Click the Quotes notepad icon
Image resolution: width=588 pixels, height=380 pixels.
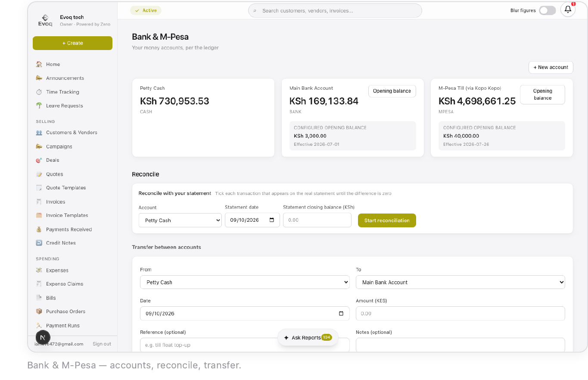39,174
